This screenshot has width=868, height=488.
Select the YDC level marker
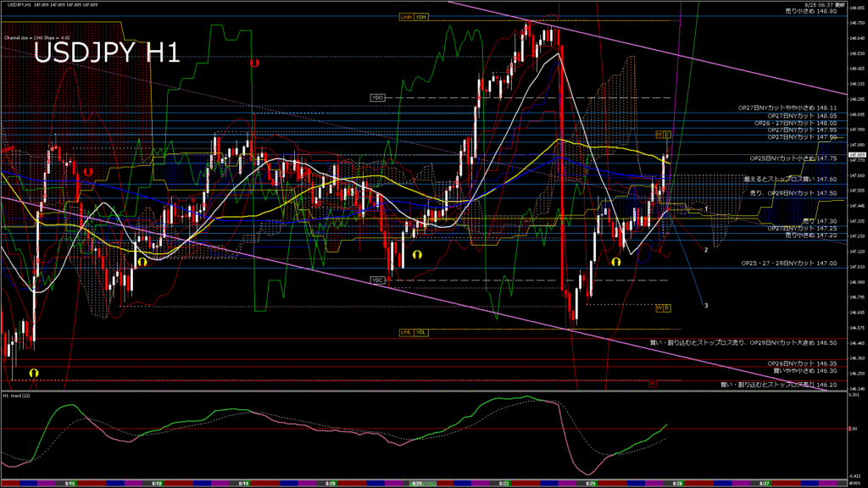(378, 280)
